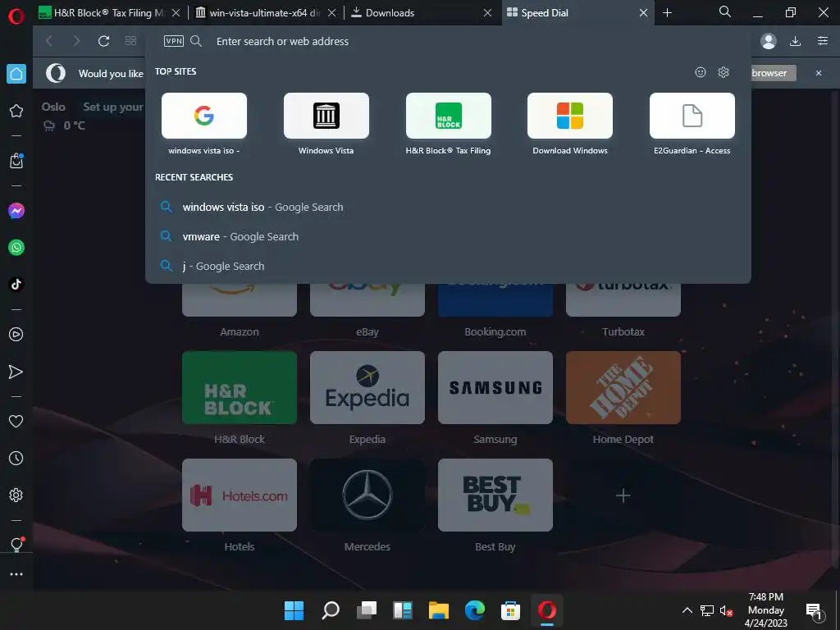Image resolution: width=840 pixels, height=630 pixels.
Task: Close the H&R Block tab
Action: (x=176, y=13)
